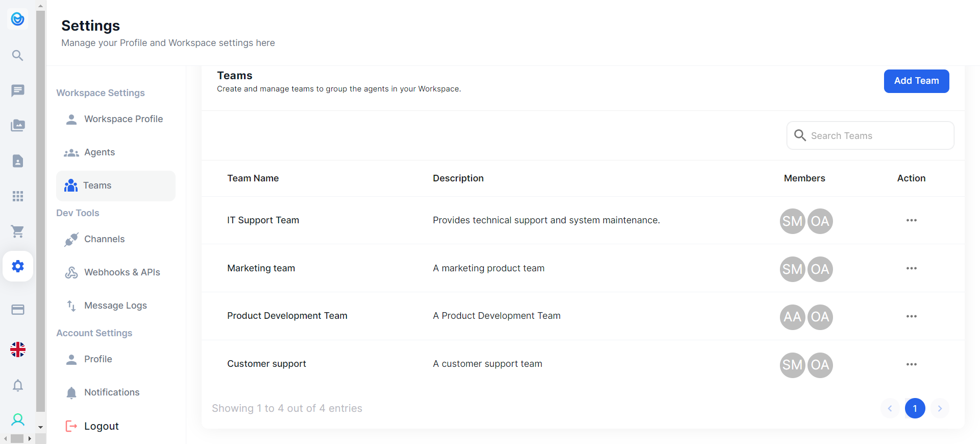Click the billing card sidebar icon
The image size is (980, 444).
pyautogui.click(x=18, y=310)
